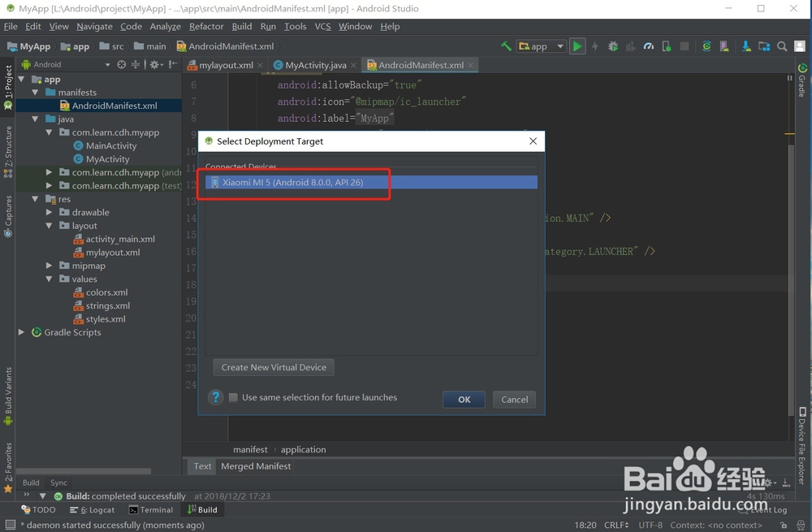Run the app with the green play button
The width and height of the screenshot is (812, 532).
[x=577, y=46]
